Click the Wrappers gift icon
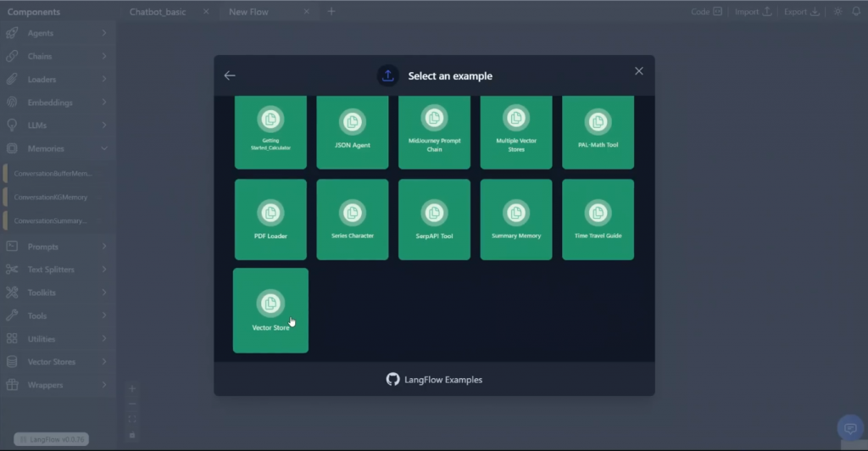Screen dimensions: 868x451 coord(12,385)
